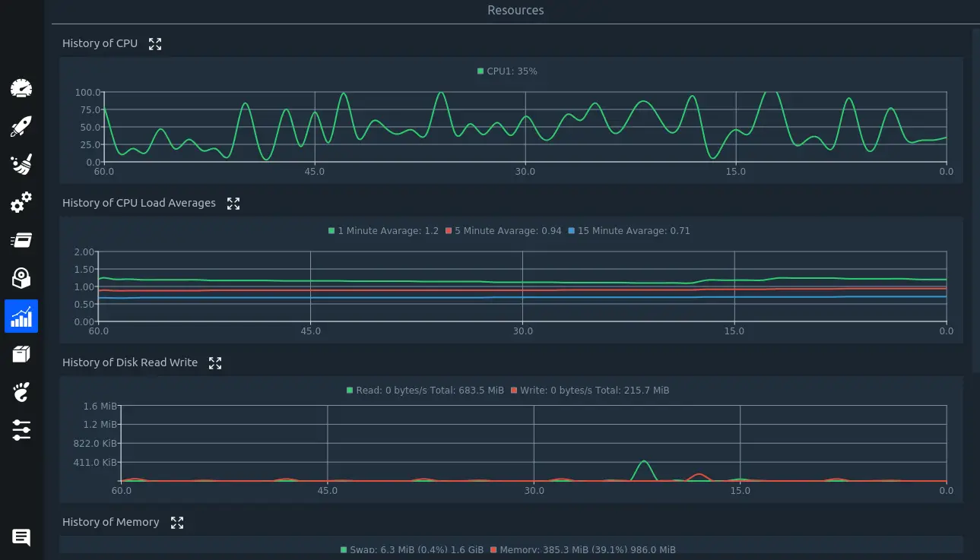
Task: Toggle the Swap legend marker
Action: click(x=344, y=550)
